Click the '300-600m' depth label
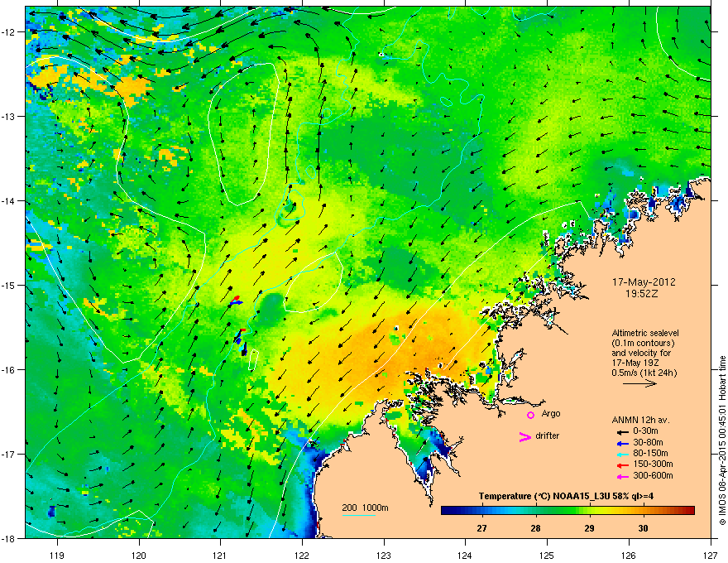Viewport: 728px width, 563px height. coord(653,476)
